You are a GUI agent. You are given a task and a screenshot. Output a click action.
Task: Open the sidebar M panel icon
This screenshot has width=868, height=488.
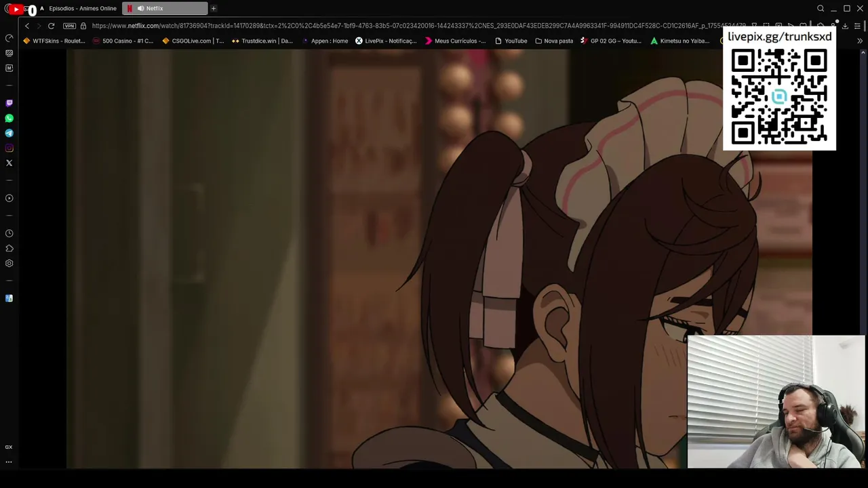click(9, 68)
